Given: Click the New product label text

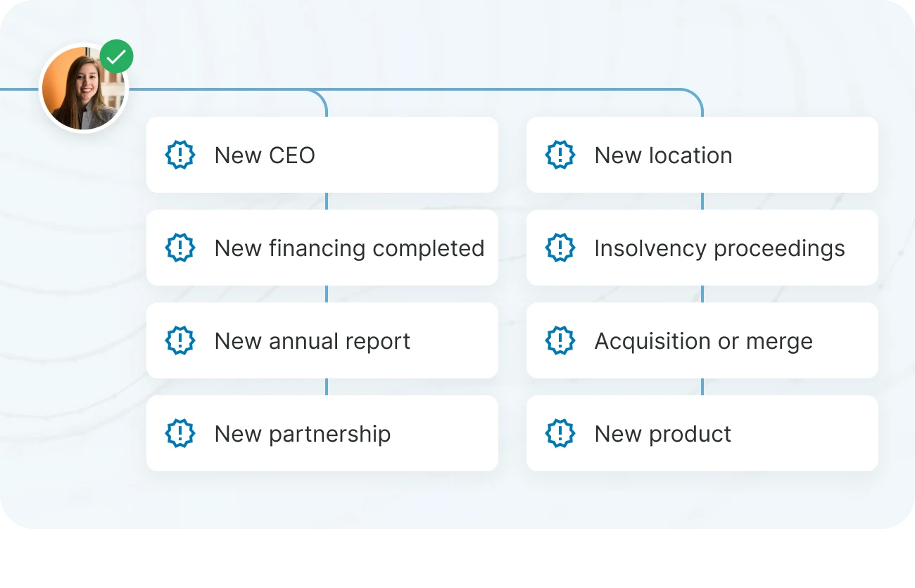Looking at the screenshot, I should pyautogui.click(x=662, y=435).
